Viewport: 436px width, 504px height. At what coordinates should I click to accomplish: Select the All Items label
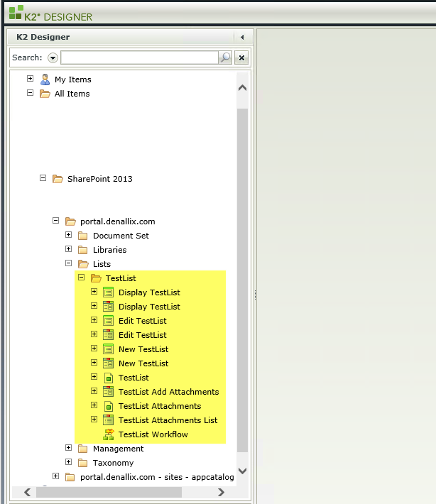72,94
